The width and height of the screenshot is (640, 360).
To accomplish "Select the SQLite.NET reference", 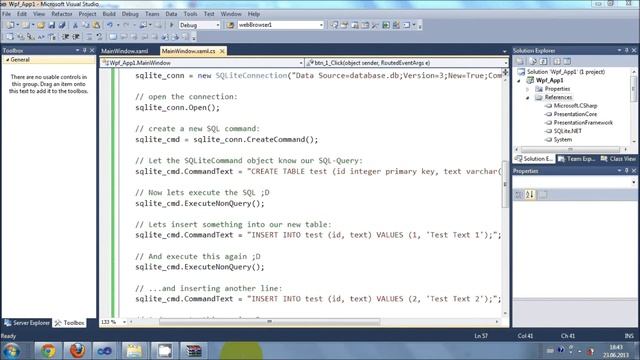I will (567, 131).
